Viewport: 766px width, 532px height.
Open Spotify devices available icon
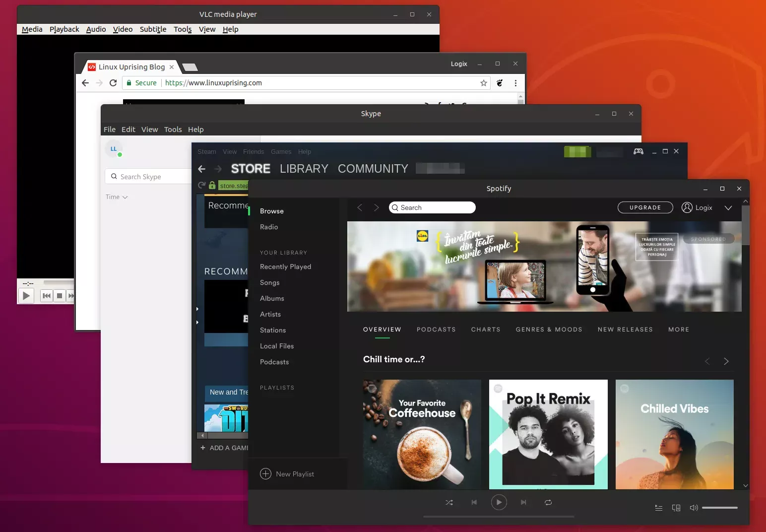point(676,508)
